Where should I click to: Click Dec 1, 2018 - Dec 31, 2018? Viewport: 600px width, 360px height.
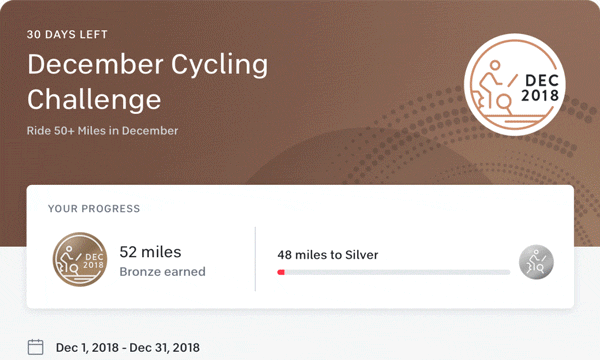[128, 347]
